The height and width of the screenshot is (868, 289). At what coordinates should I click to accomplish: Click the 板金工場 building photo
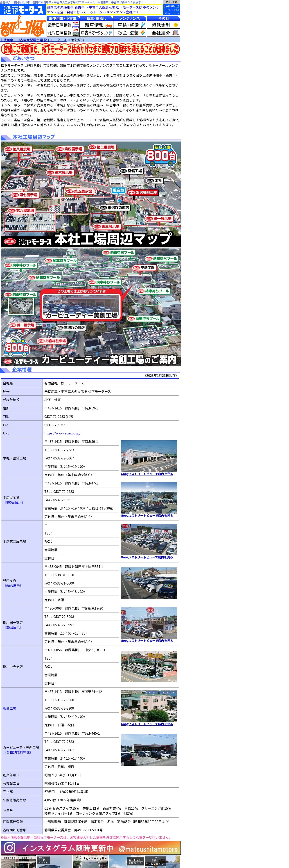[x=149, y=706]
